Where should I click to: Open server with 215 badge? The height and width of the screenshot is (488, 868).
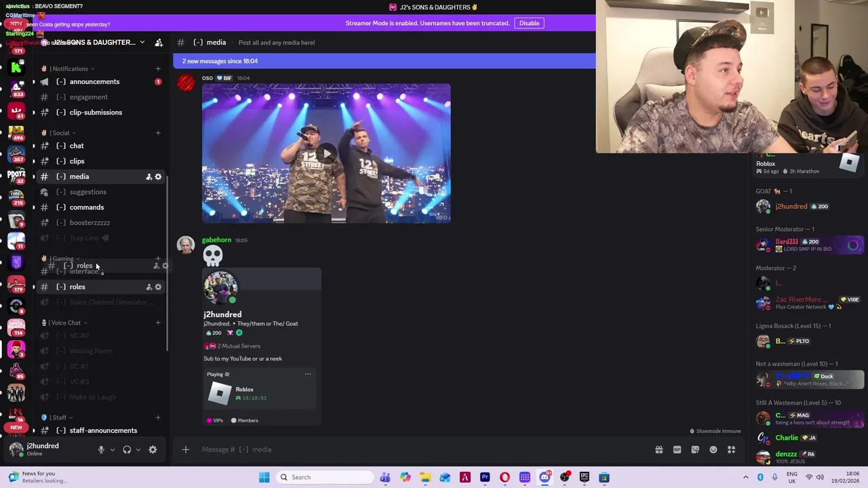tap(16, 198)
